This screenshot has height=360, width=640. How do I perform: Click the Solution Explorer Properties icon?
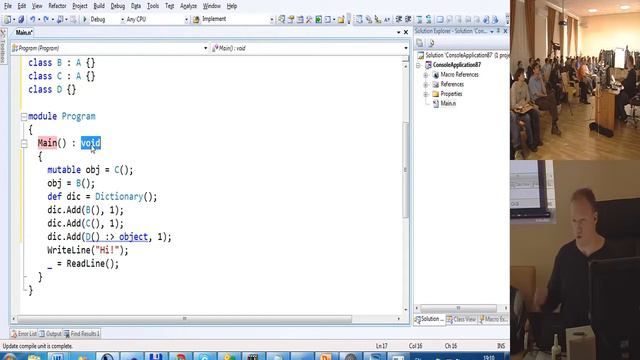click(x=420, y=43)
